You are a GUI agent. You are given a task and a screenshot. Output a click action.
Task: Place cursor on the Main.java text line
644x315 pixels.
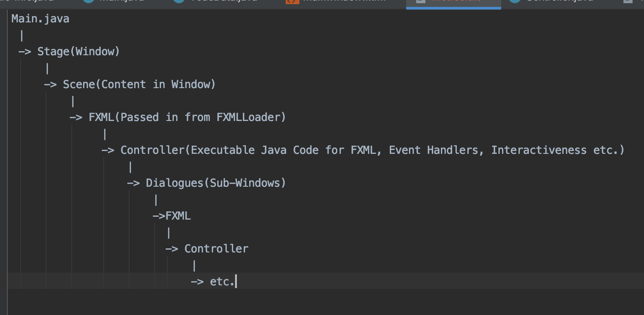pos(40,19)
